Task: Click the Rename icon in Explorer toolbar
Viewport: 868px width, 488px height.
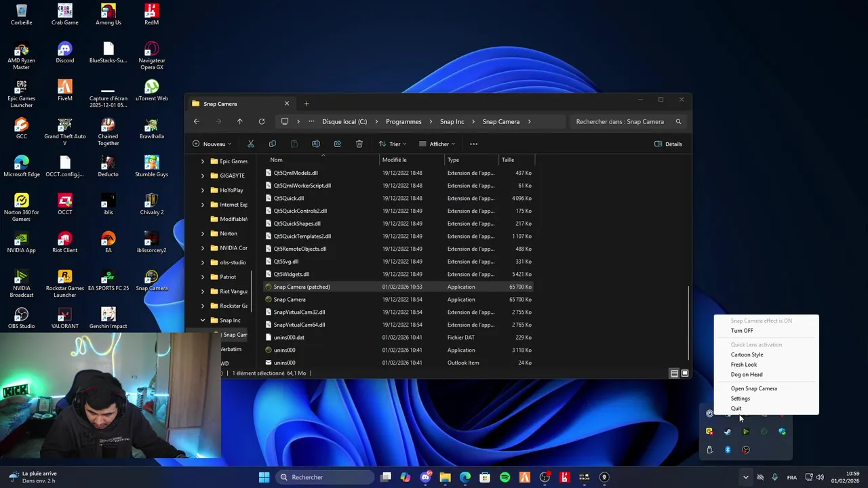Action: 316,144
